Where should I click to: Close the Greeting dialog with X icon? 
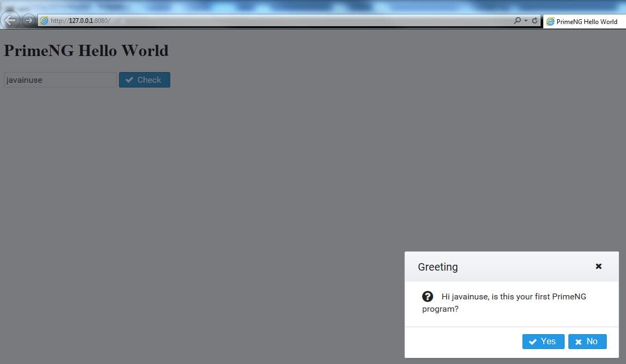click(x=598, y=266)
